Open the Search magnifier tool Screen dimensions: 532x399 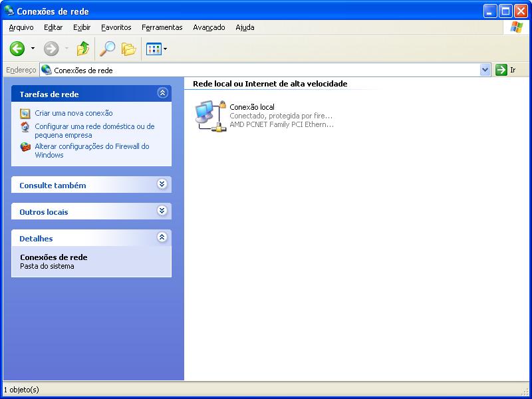tap(107, 49)
